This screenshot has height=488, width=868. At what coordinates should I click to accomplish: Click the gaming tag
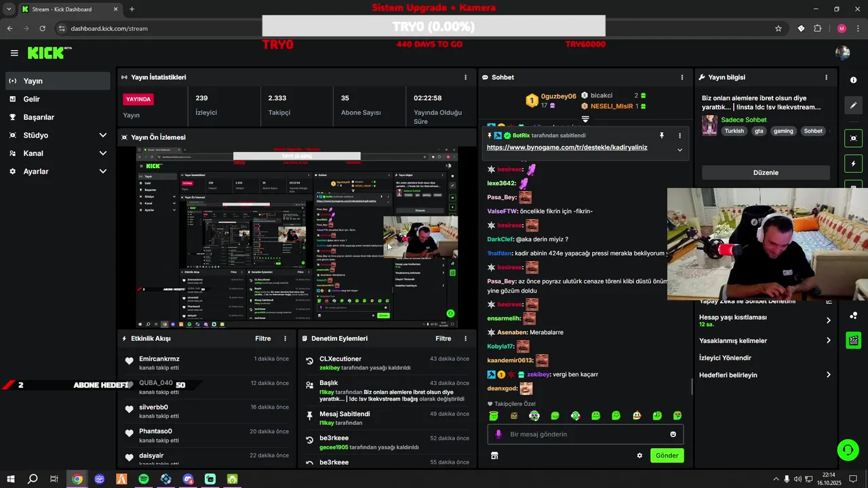(x=783, y=131)
